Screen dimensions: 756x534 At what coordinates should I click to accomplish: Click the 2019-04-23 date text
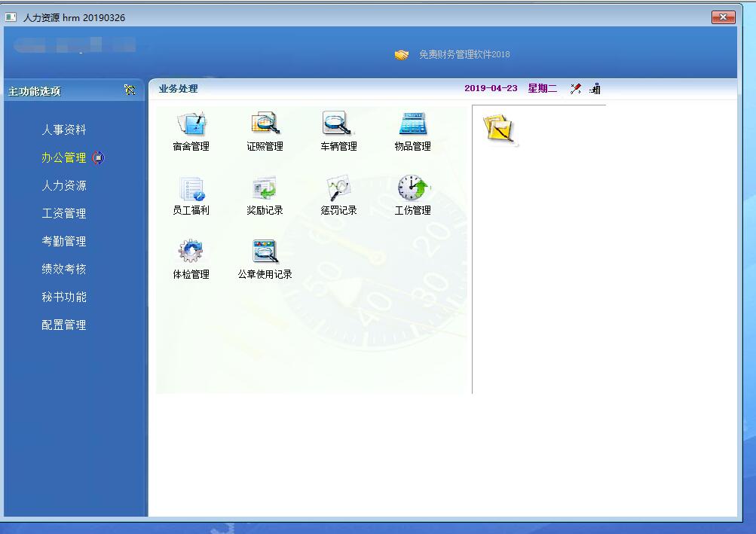(491, 88)
